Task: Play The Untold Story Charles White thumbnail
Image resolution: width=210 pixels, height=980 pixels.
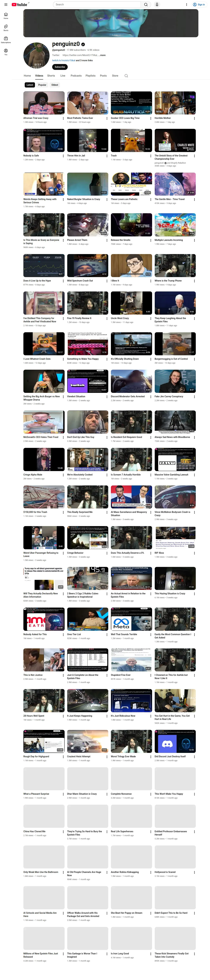Action: pyautogui.click(x=175, y=140)
